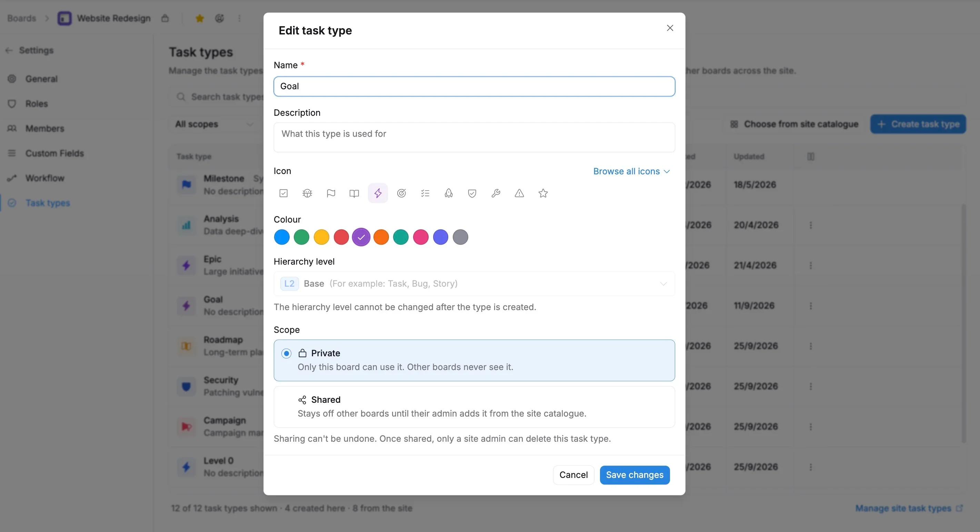Open Roles settings page
Image resolution: width=980 pixels, height=532 pixels.
pos(37,103)
